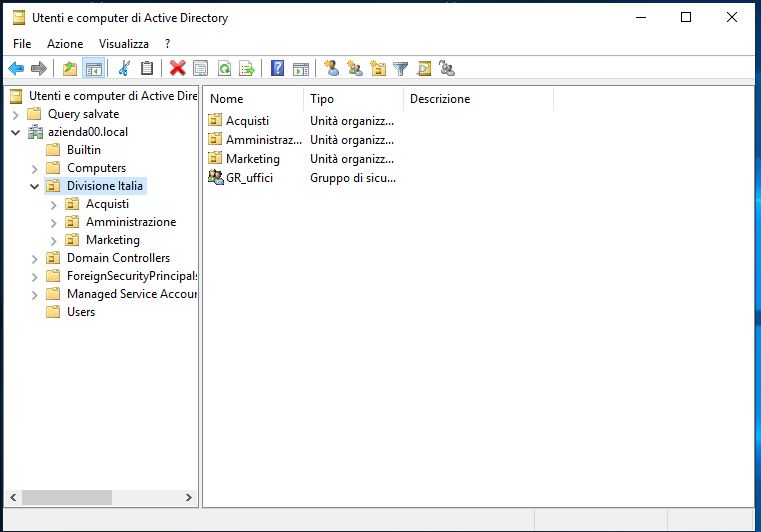Create new organizational unit via toolbar icon
Screen dimensions: 761x532
click(x=378, y=68)
